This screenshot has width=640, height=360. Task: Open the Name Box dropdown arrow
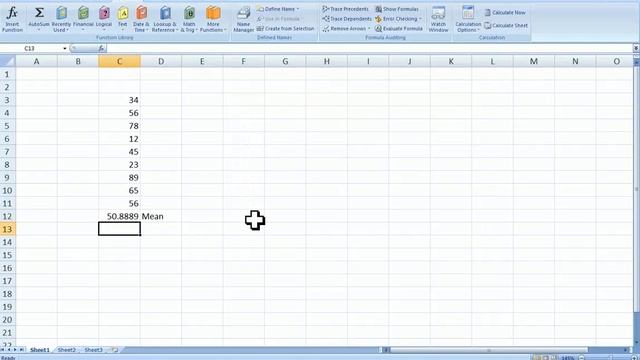[64, 49]
